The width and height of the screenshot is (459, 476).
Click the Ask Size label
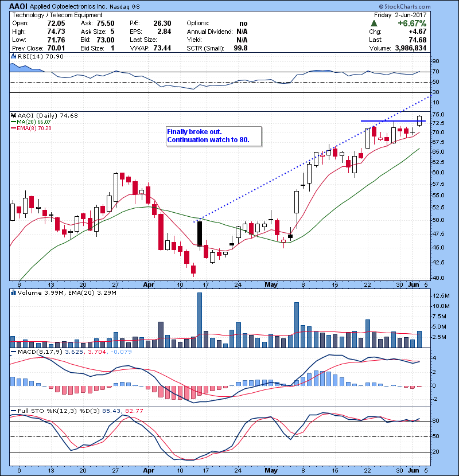pyautogui.click(x=94, y=32)
